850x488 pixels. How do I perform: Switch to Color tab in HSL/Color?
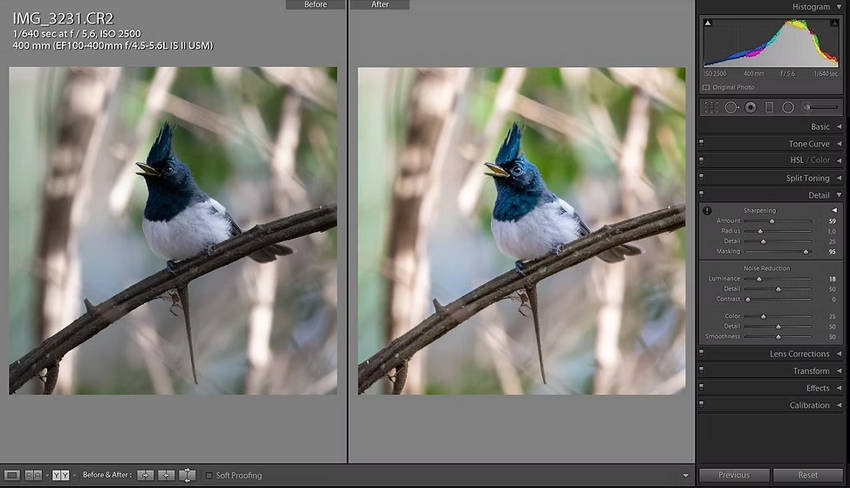point(820,160)
